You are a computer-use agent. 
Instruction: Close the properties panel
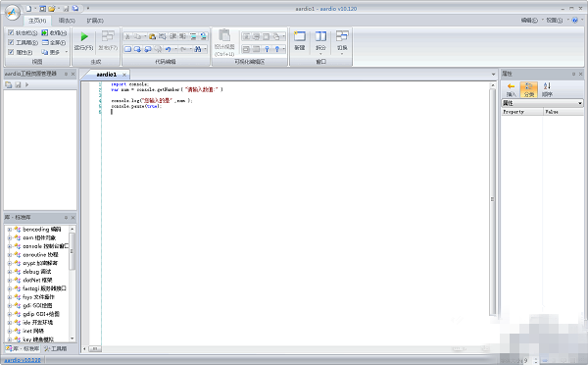pyautogui.click(x=580, y=74)
